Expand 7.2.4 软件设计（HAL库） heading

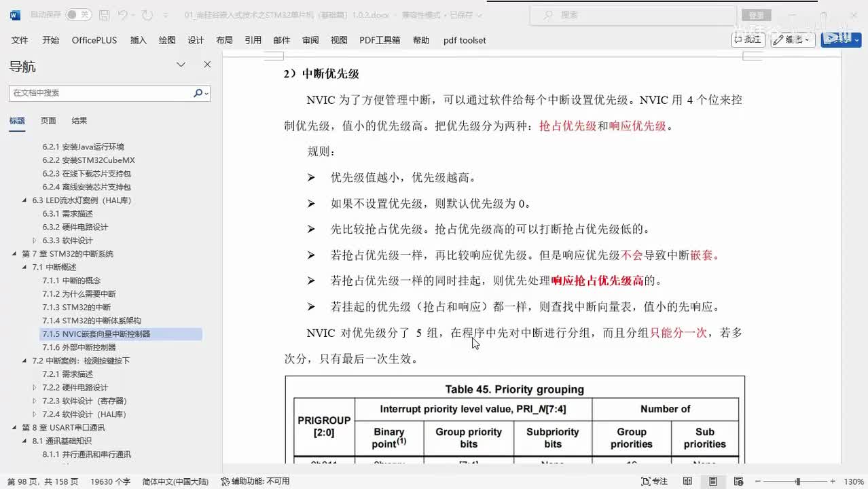(x=35, y=414)
